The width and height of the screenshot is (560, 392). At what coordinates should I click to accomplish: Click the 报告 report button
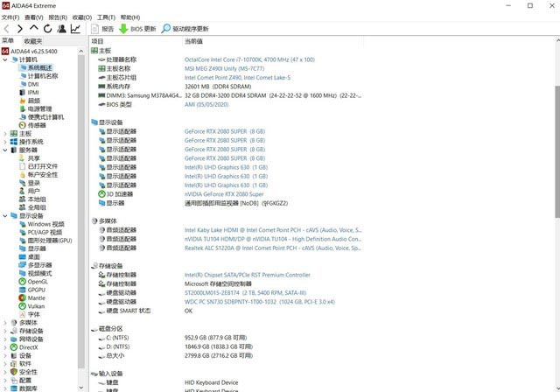point(102,29)
